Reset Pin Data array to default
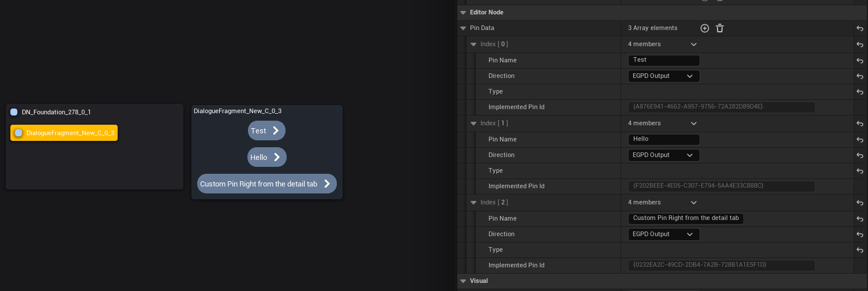868x291 pixels. (859, 28)
